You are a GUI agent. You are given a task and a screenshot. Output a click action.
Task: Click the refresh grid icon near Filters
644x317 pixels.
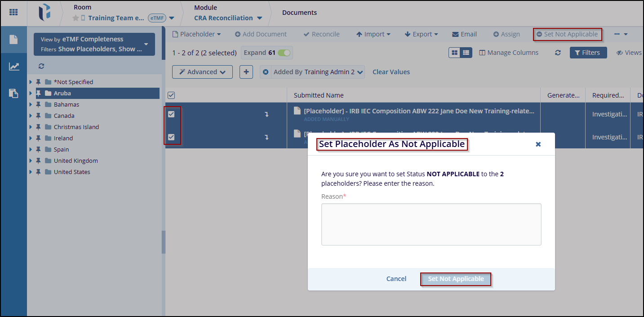(558, 53)
